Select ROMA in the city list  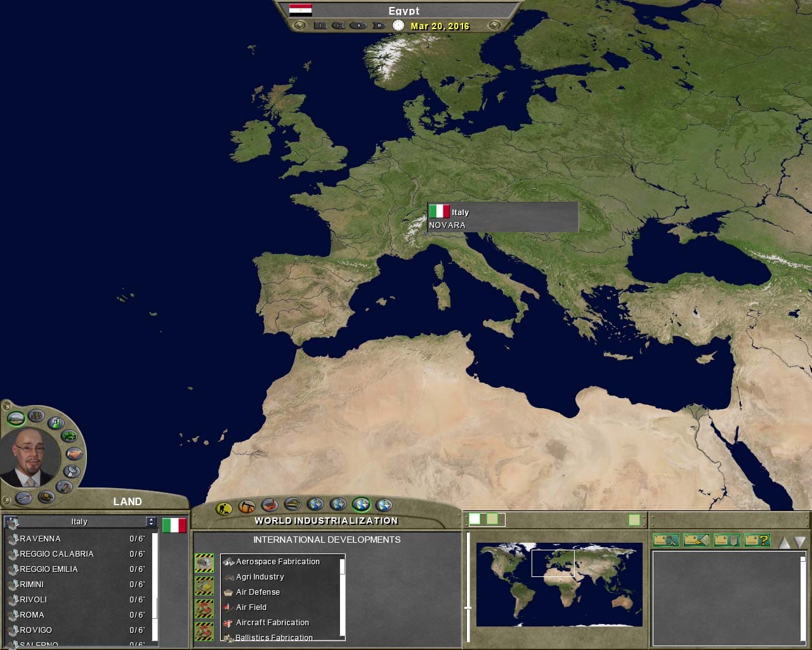click(32, 615)
